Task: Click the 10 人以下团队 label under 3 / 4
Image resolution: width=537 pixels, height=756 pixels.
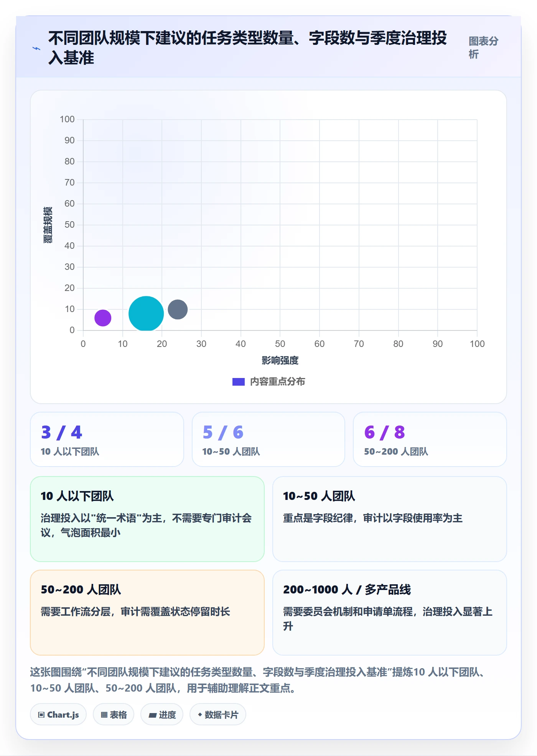Action: (x=70, y=452)
